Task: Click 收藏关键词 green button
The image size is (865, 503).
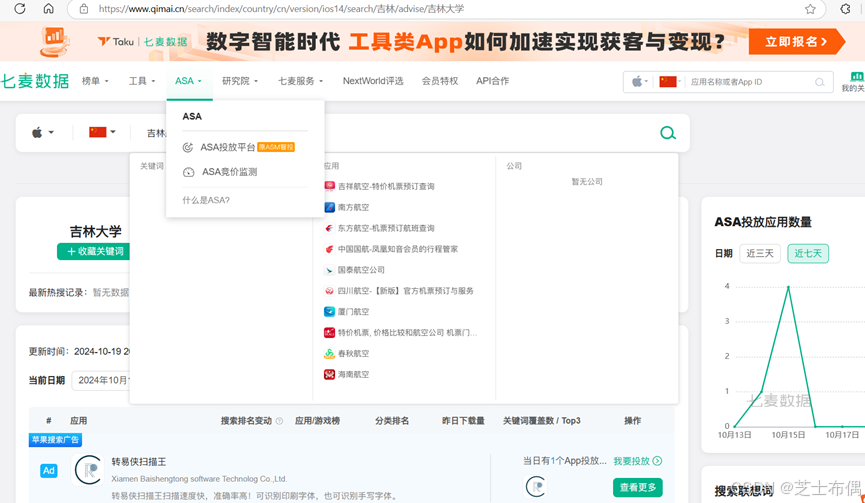Action: tap(94, 252)
